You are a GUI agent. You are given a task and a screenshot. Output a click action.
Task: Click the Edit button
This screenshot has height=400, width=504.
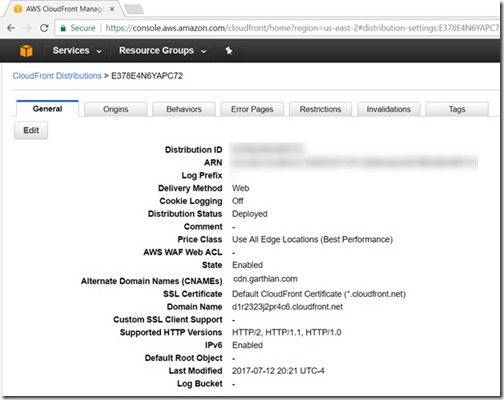tap(31, 130)
